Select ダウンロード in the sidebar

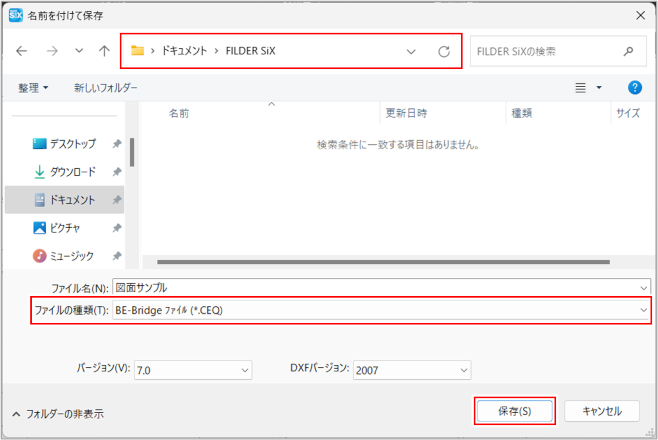[x=72, y=172]
